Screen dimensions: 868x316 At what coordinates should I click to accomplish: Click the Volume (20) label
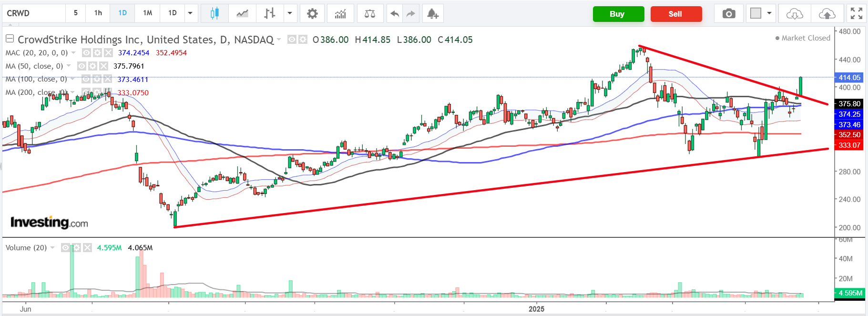pos(26,248)
